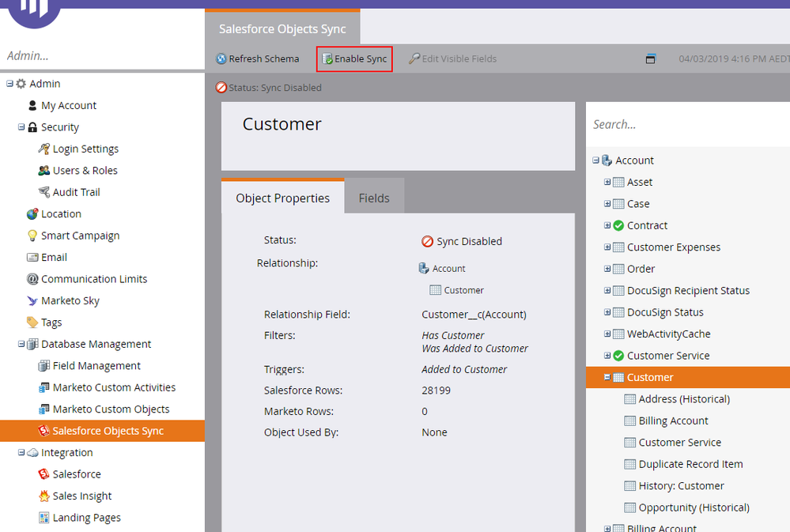Click the Location globe icon
Image resolution: width=790 pixels, height=532 pixels.
(32, 213)
